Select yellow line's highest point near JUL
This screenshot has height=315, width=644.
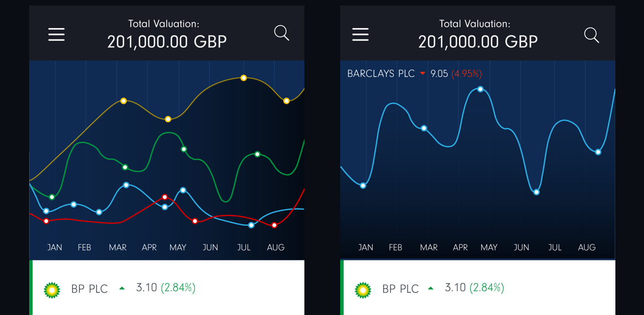click(x=244, y=78)
